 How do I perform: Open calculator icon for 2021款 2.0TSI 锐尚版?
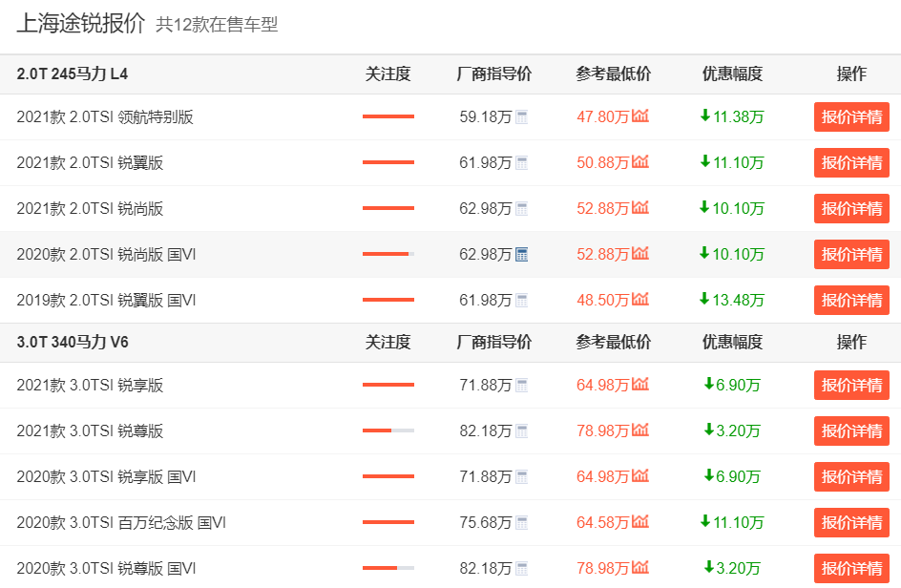click(522, 209)
